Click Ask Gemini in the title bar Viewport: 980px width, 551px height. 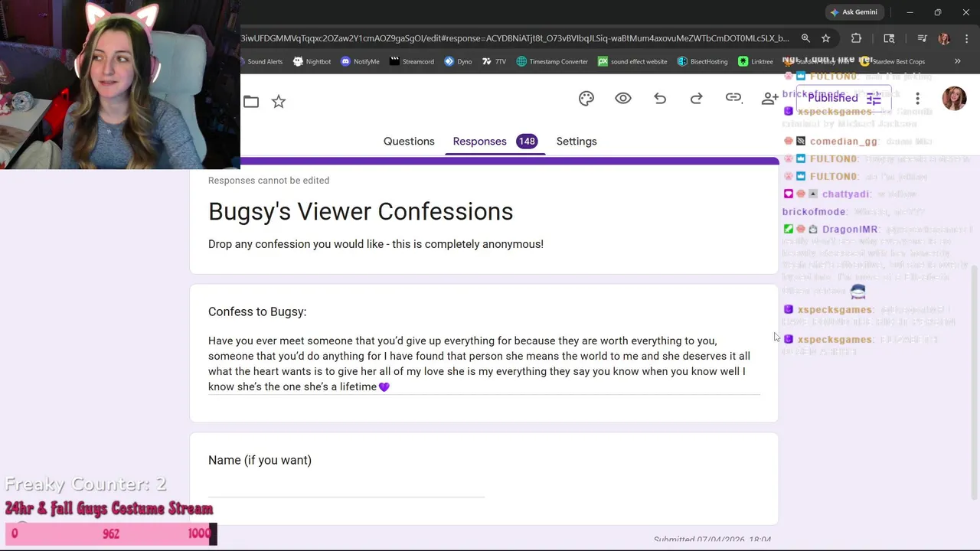click(854, 12)
